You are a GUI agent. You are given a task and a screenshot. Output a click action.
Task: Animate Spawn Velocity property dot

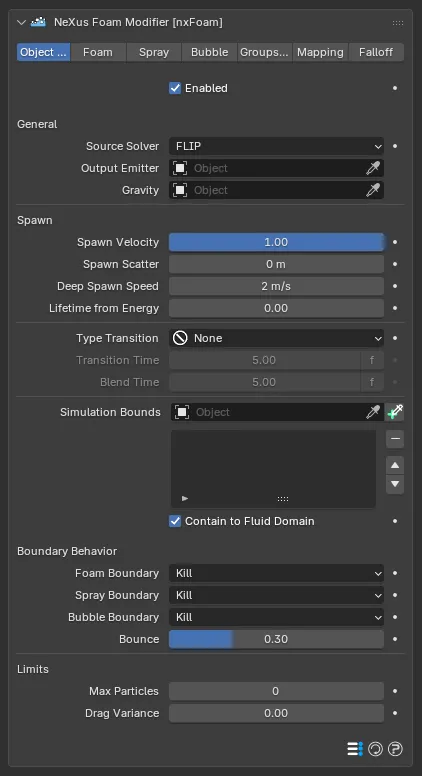(x=395, y=242)
